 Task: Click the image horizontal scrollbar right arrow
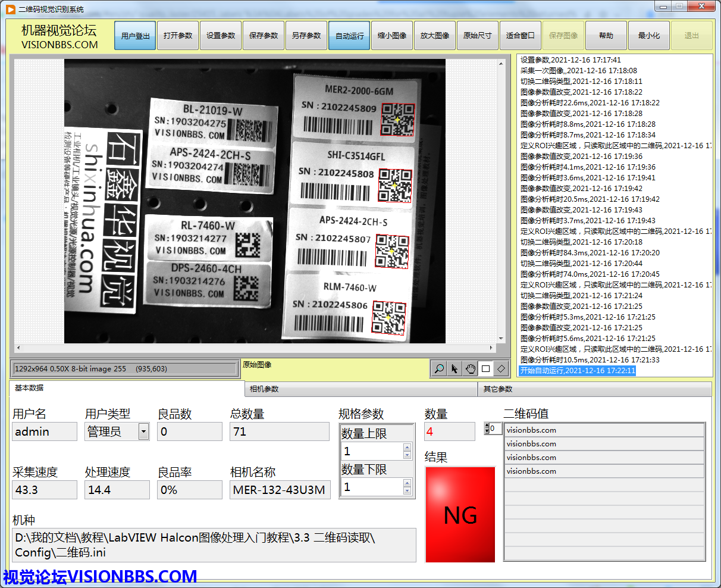[491, 348]
